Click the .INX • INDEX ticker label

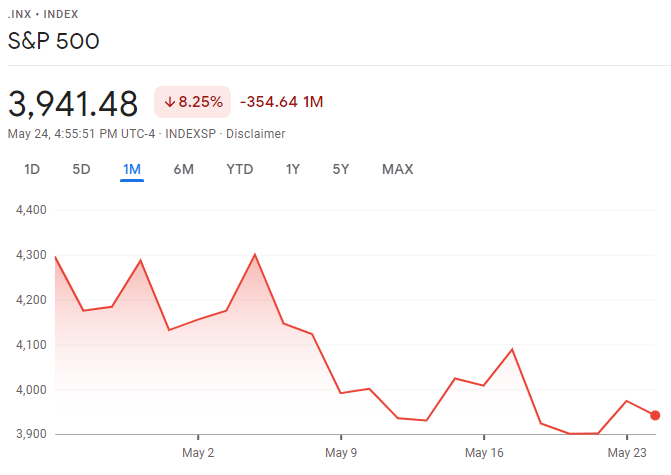[x=43, y=14]
